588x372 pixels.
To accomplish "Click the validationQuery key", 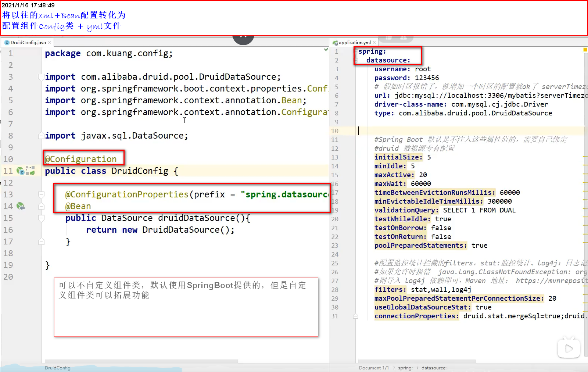I will pyautogui.click(x=407, y=210).
